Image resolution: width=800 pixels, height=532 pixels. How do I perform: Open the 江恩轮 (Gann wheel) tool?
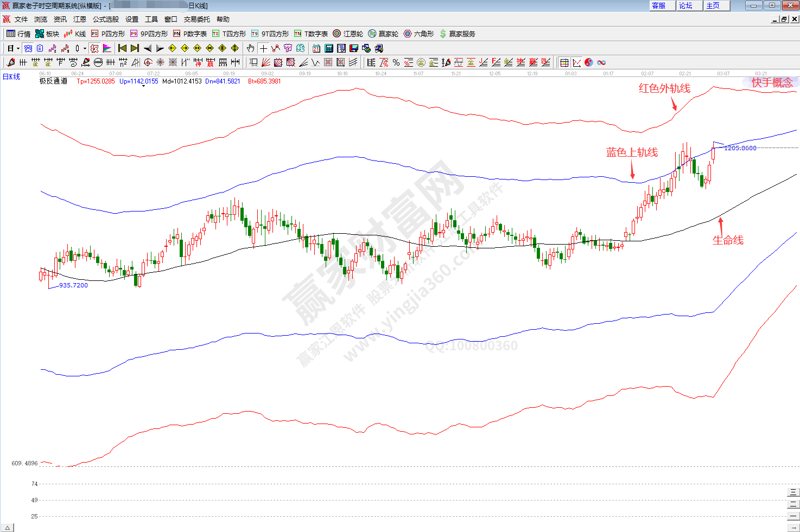click(348, 34)
